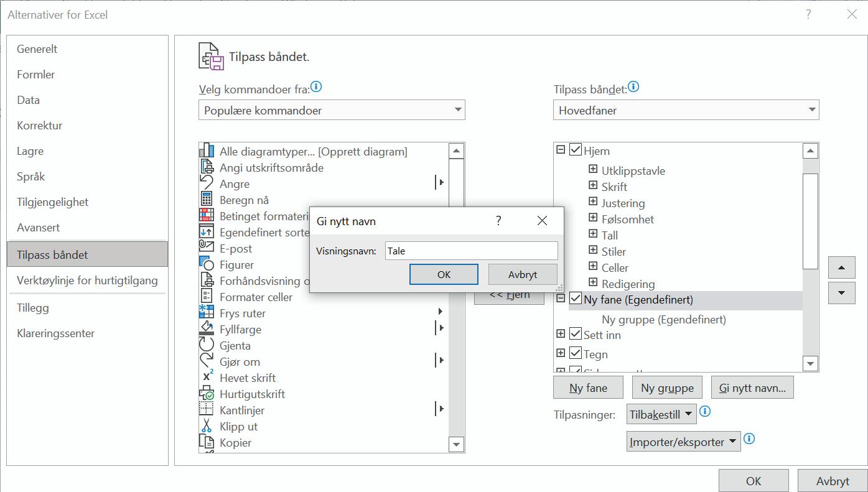Open the Populære kommandoer dropdown
Viewport: 868px width, 492px height.
(332, 110)
